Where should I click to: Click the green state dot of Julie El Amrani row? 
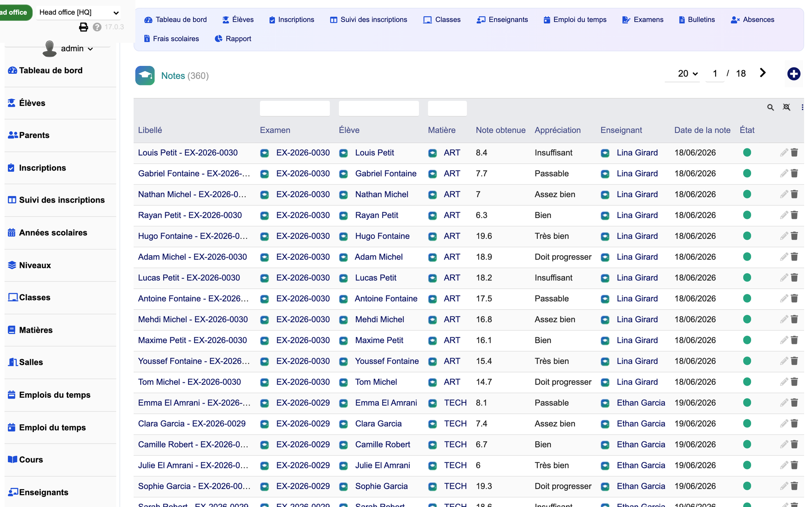pyautogui.click(x=747, y=465)
